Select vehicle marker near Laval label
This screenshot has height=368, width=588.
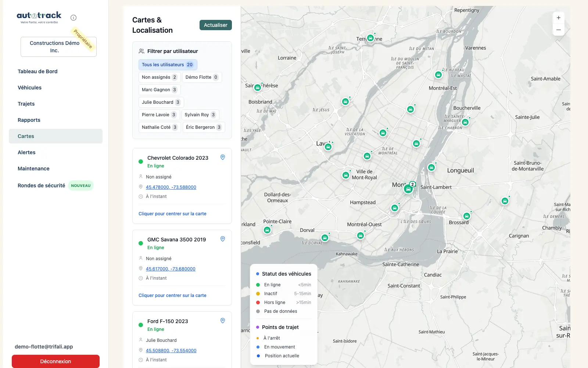328,147
